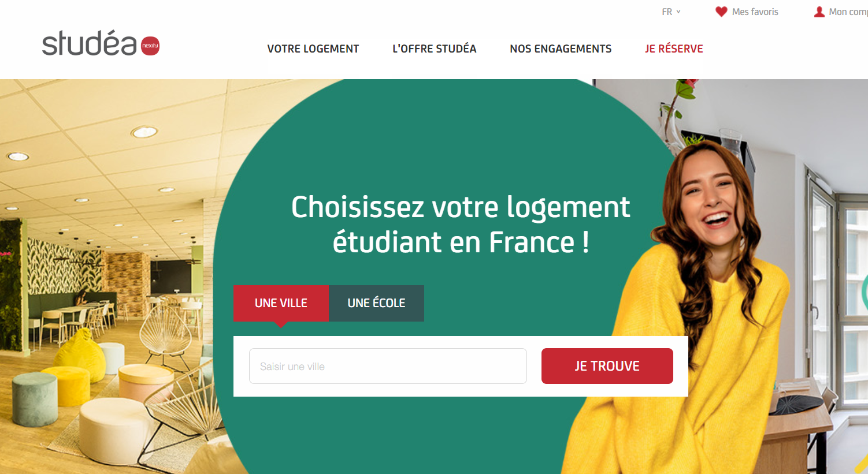Switch to the UNE ÉCOLE tab
This screenshot has width=868, height=474.
pyautogui.click(x=376, y=303)
